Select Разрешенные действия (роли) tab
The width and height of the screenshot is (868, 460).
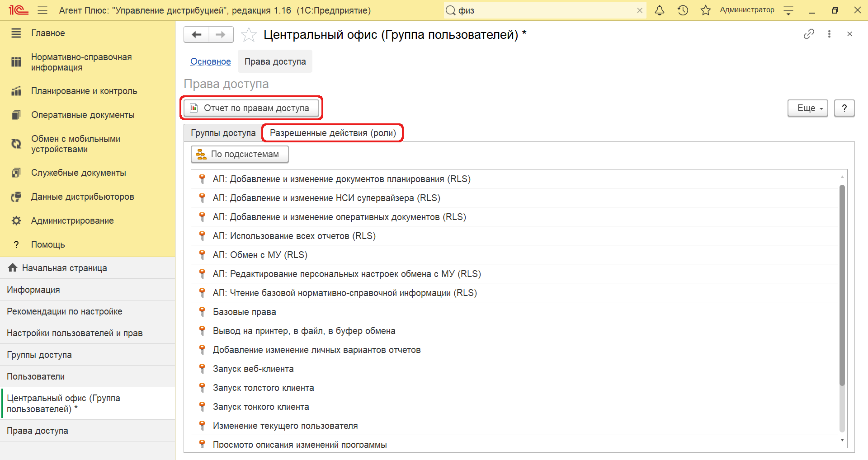(x=333, y=133)
